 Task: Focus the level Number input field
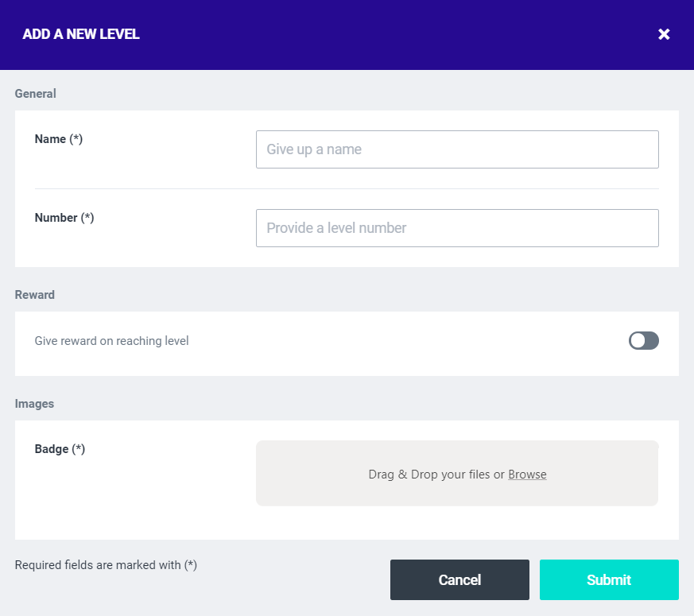(x=457, y=228)
